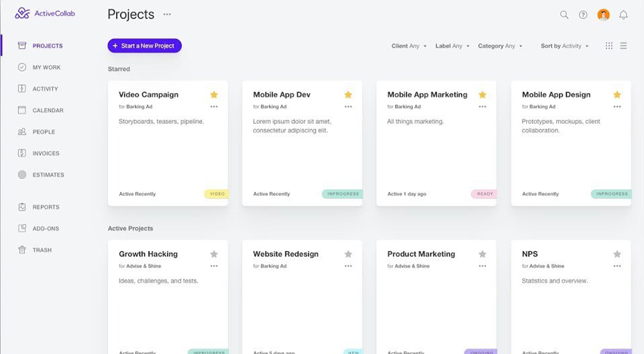Open the Reports section icon
Image resolution: width=644 pixels, height=354 pixels.
[22, 207]
